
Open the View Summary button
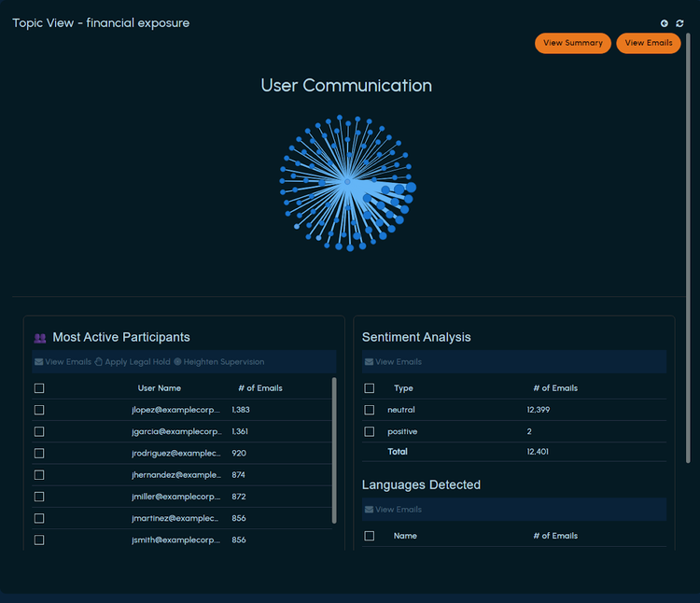(x=573, y=43)
